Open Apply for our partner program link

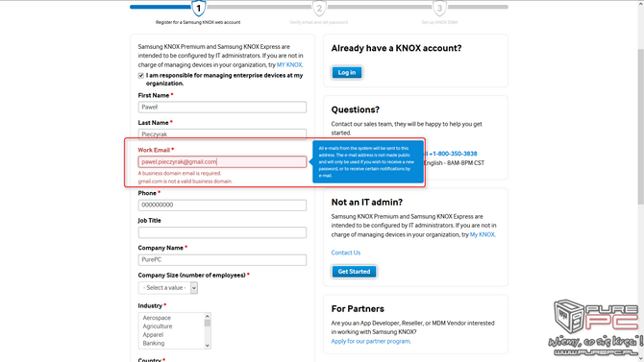click(371, 341)
